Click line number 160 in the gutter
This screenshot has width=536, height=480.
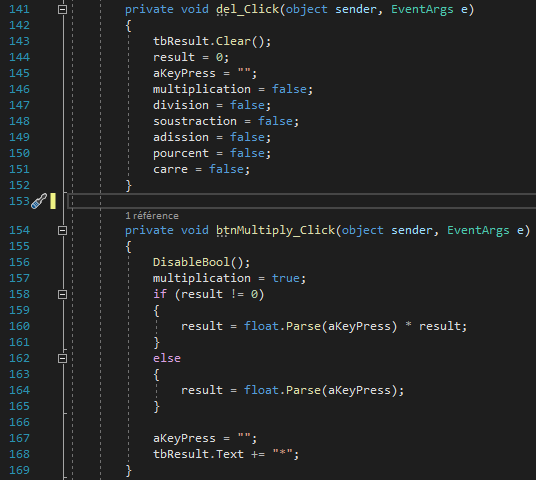point(19,326)
